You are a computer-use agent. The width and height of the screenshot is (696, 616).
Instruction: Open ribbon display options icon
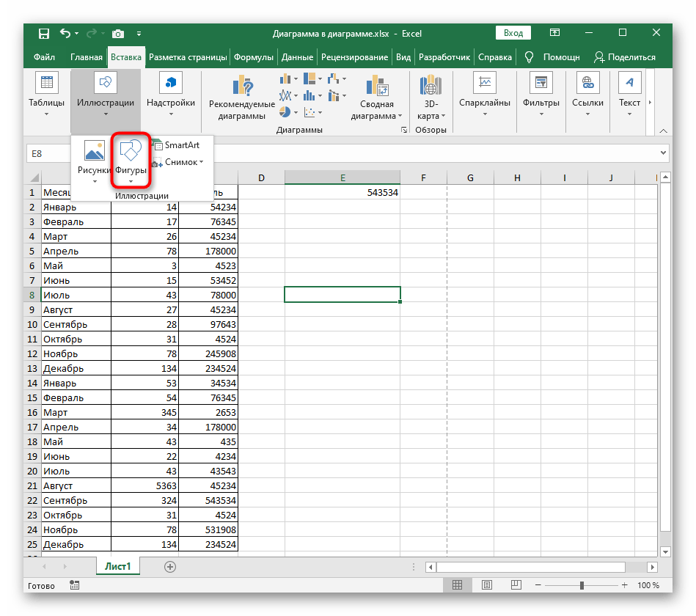coord(554,33)
